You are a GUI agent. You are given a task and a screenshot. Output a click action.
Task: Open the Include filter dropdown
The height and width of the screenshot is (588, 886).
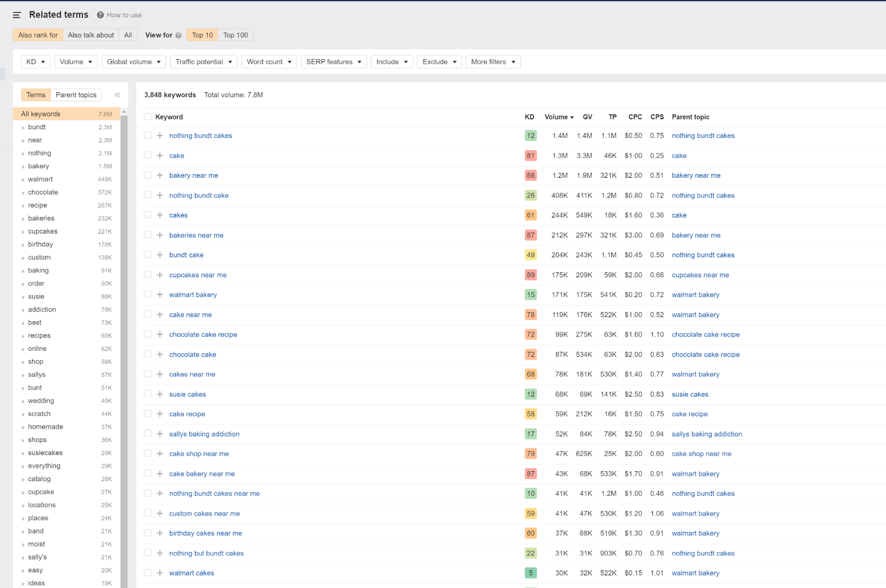[x=392, y=62]
